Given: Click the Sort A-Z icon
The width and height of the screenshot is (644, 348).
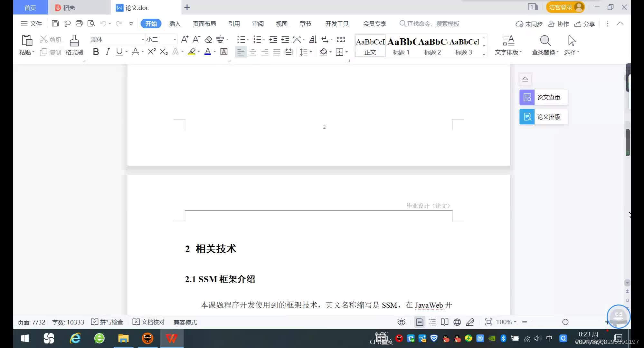Looking at the screenshot, I should click(x=313, y=39).
